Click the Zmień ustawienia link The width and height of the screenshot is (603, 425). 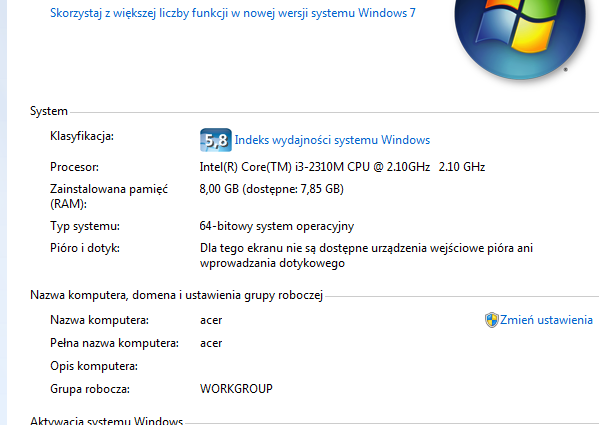pos(546,320)
